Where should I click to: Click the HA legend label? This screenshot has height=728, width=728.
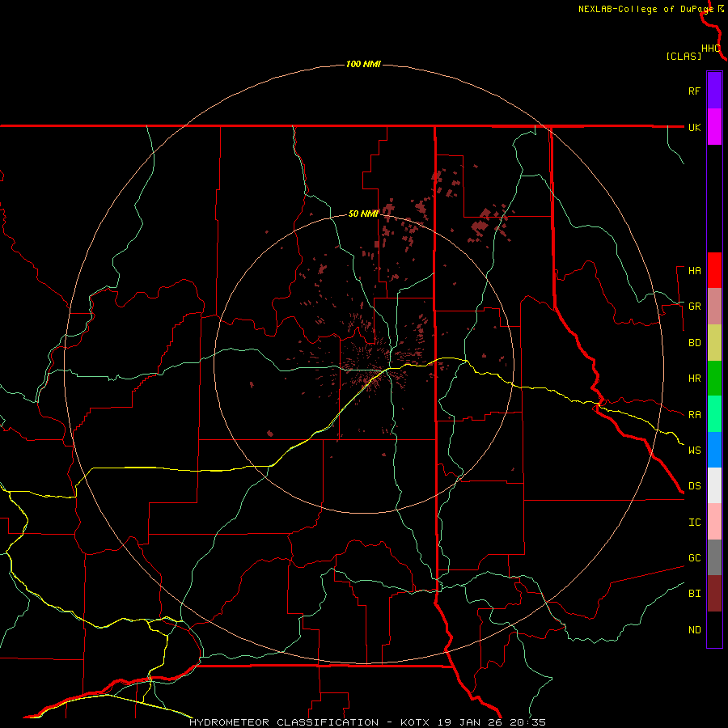pyautogui.click(x=694, y=271)
